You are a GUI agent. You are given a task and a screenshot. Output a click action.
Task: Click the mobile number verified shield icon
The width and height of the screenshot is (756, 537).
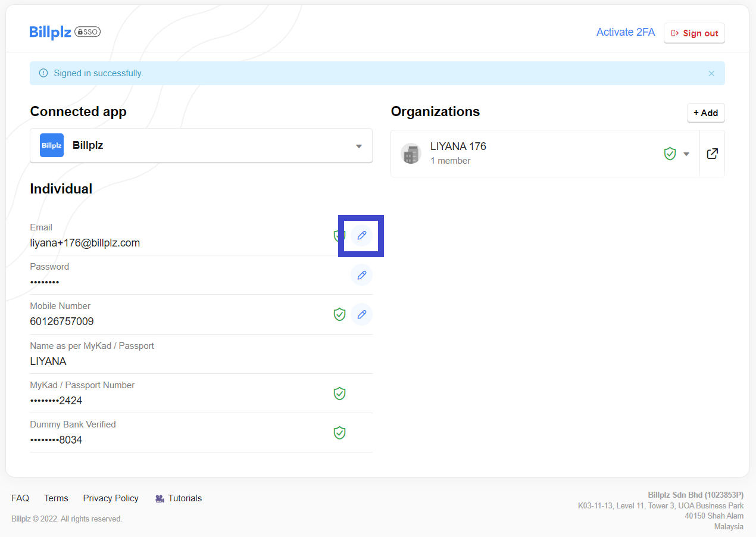pos(339,314)
